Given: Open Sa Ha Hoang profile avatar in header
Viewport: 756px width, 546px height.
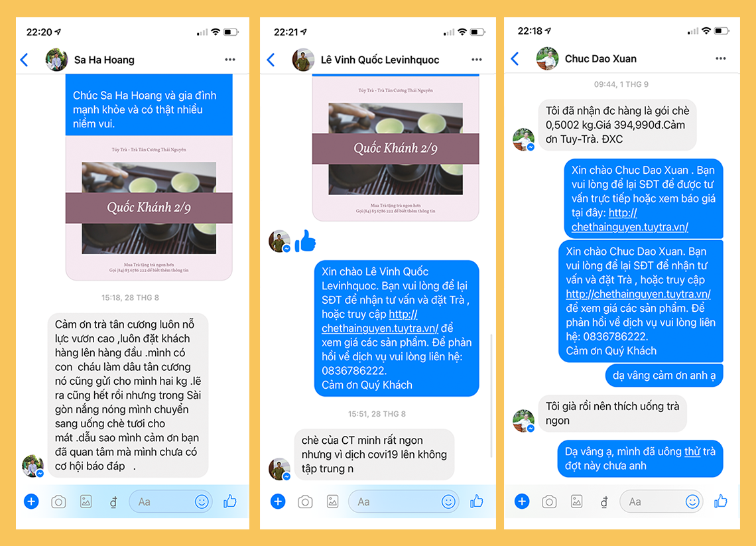Looking at the screenshot, I should [x=56, y=60].
